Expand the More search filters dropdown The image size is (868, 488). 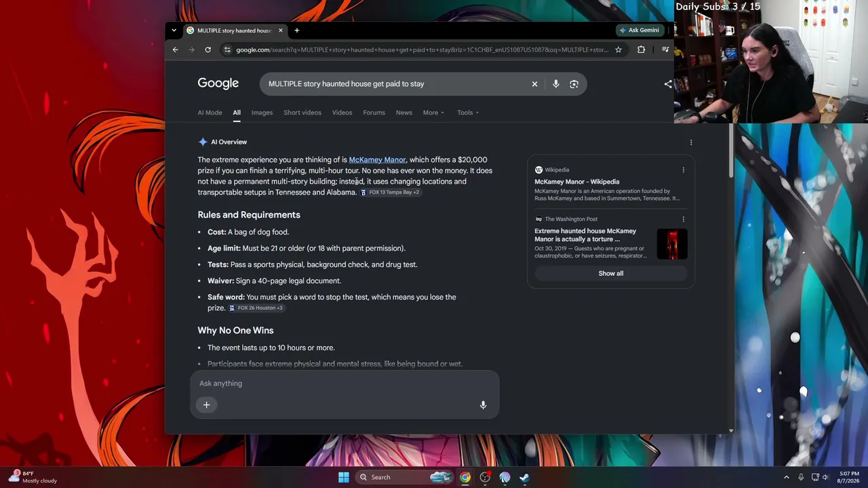(433, 113)
